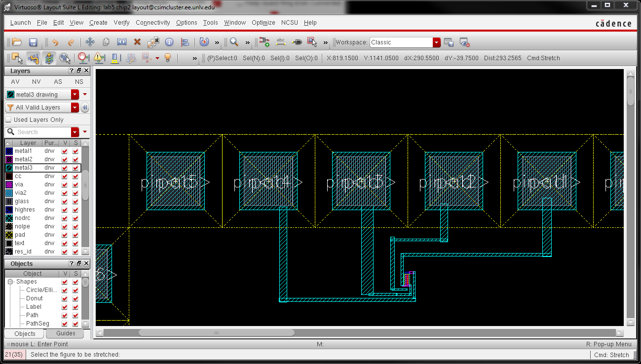Open the Properties info icon

169,42
